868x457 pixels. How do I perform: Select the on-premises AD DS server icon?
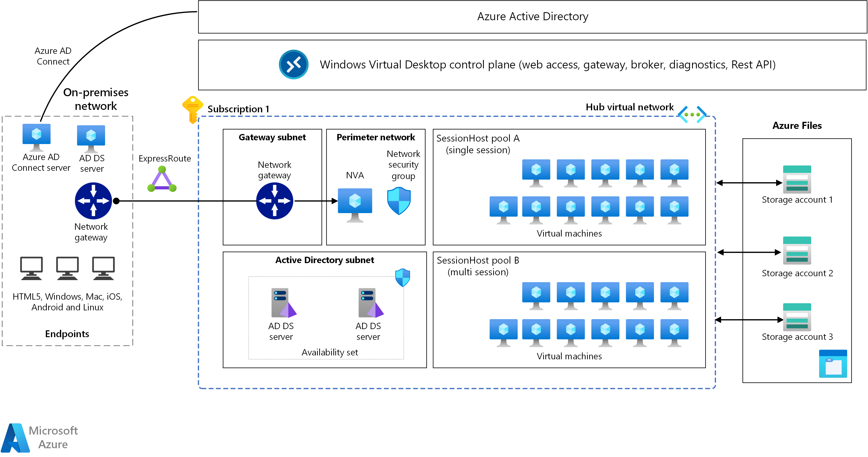pyautogui.click(x=91, y=139)
